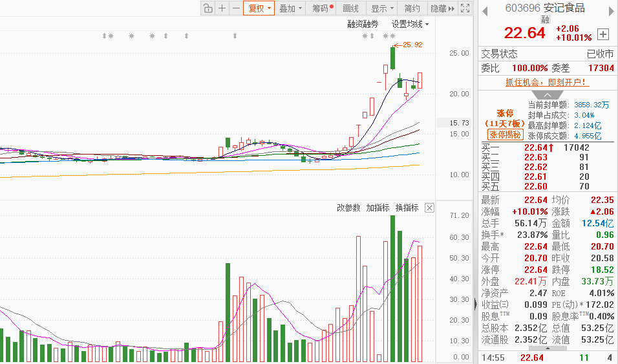Click 改参数 to edit indicator parameters
Screen dimensions: 618x364
(349, 208)
